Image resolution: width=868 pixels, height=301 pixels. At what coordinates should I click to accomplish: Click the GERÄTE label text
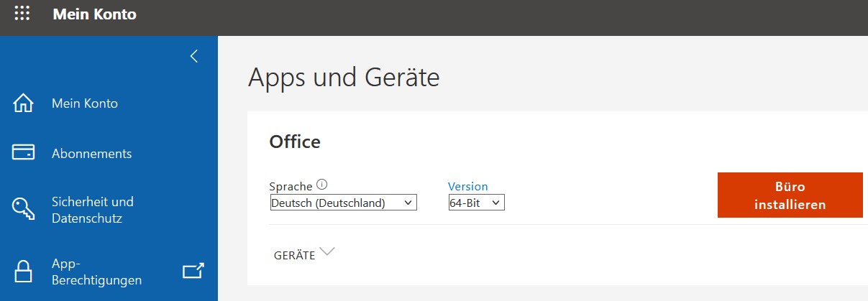(x=295, y=255)
